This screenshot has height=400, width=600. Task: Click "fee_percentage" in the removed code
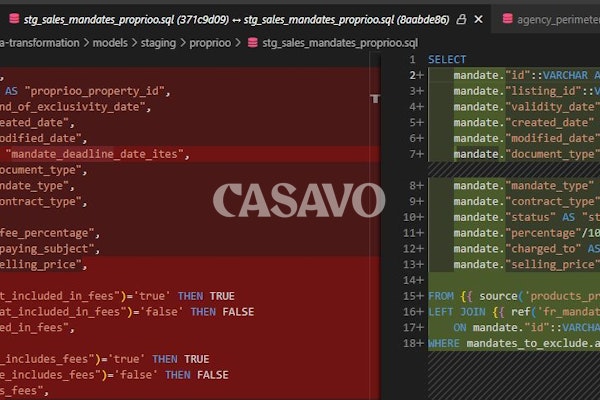pos(47,233)
